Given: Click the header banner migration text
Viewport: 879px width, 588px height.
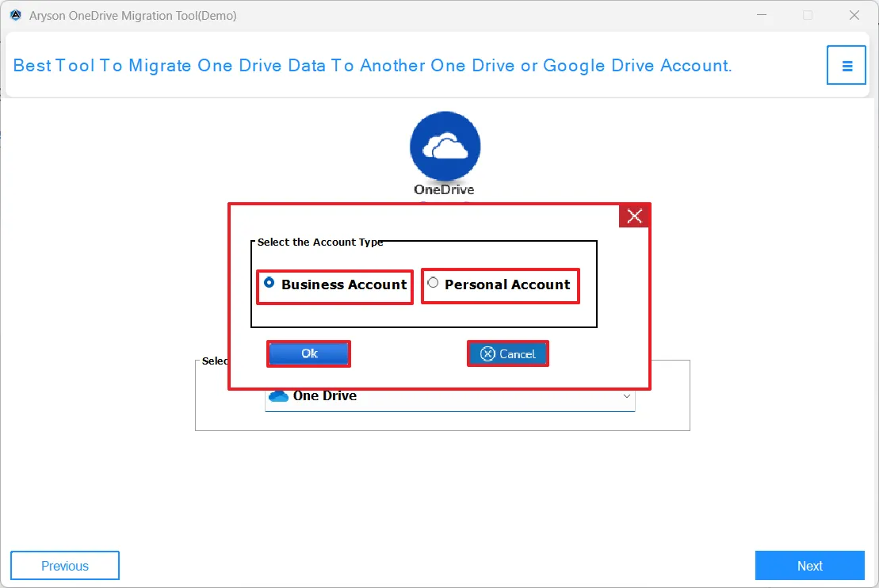Looking at the screenshot, I should (x=373, y=66).
